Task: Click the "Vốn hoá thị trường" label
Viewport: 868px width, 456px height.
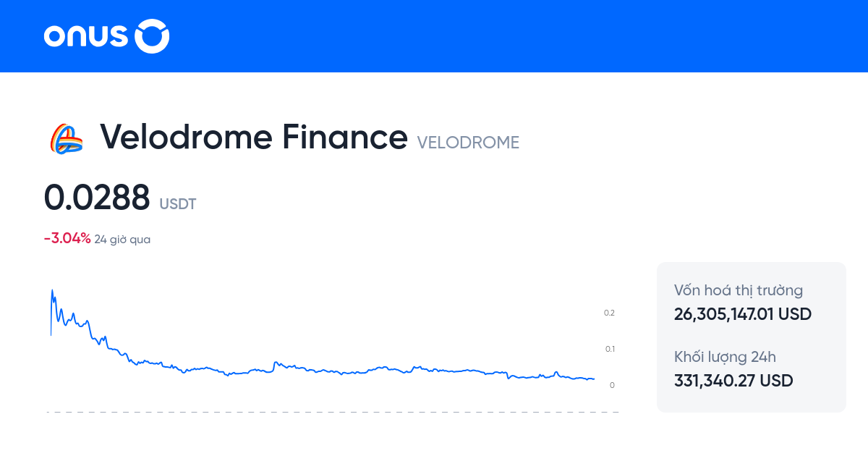Action: [739, 291]
